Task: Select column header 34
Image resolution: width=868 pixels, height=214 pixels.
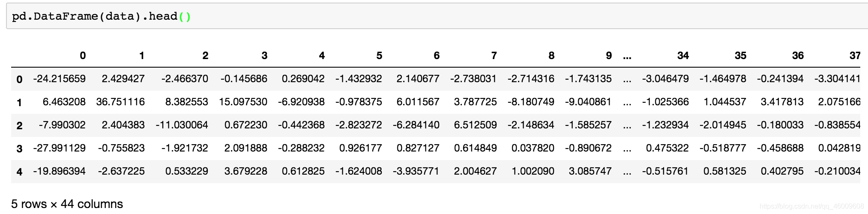Action: 683,56
